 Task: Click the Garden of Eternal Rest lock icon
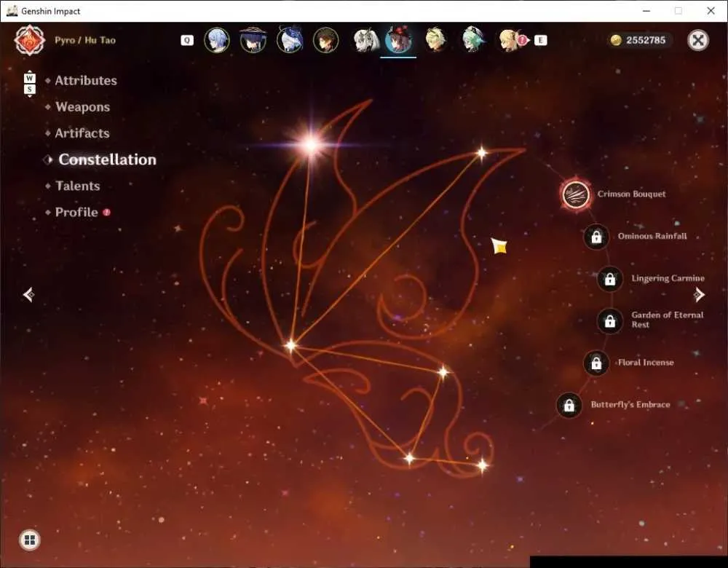[x=609, y=320]
